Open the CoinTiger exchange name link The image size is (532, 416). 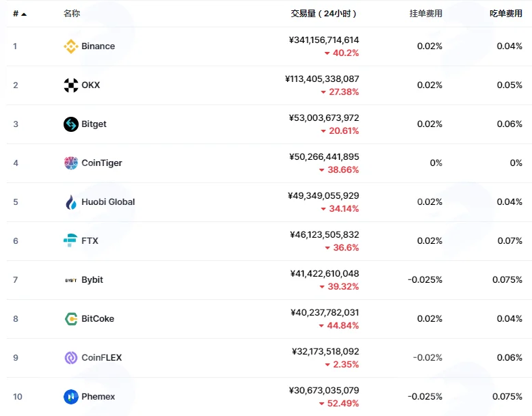[x=102, y=163]
